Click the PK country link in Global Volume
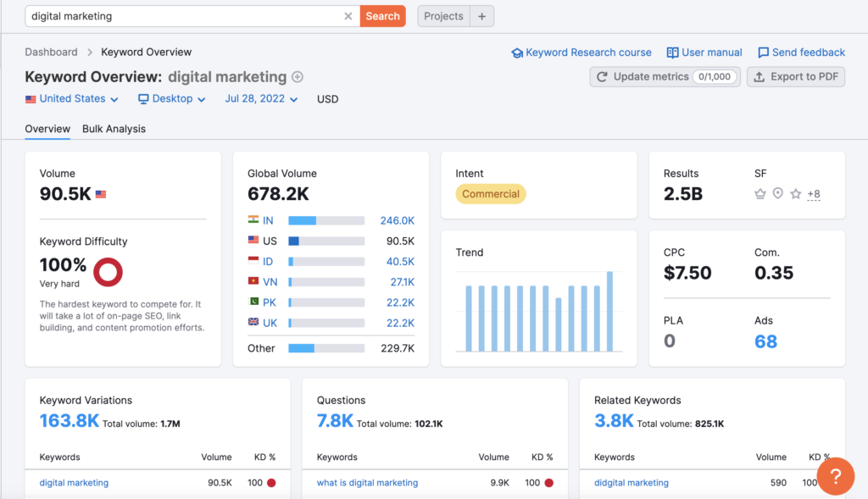Viewport: 868px width, 499px height. point(270,302)
